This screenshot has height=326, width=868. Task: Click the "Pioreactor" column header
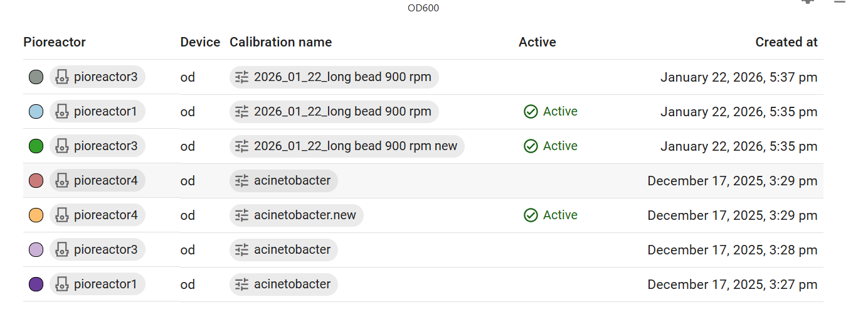55,42
